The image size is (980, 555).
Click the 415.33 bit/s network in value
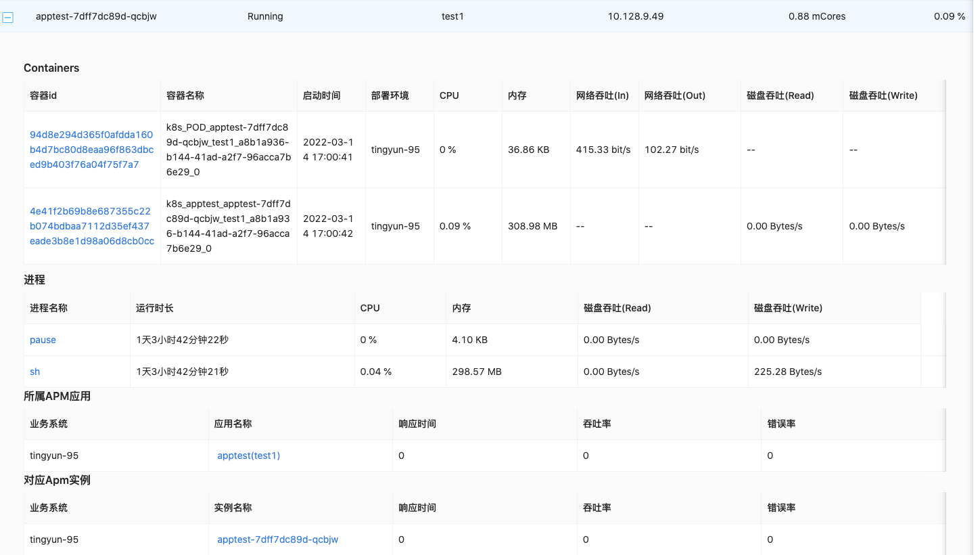click(603, 150)
